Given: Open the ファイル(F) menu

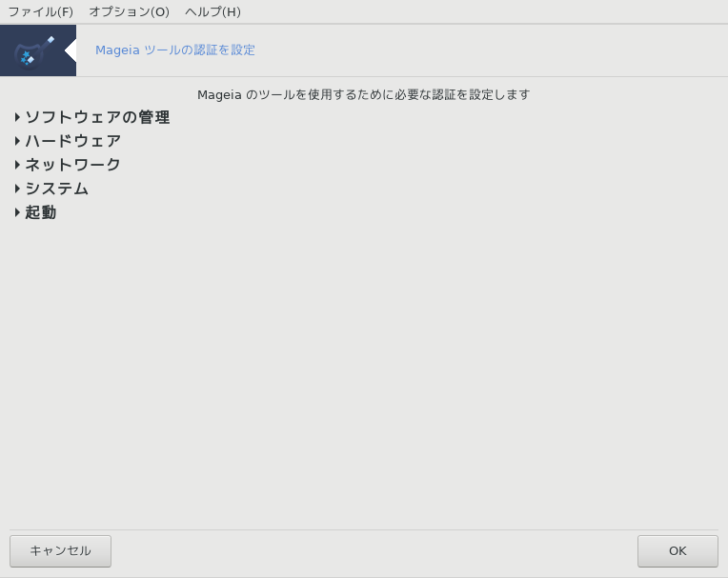Looking at the screenshot, I should click(x=41, y=11).
